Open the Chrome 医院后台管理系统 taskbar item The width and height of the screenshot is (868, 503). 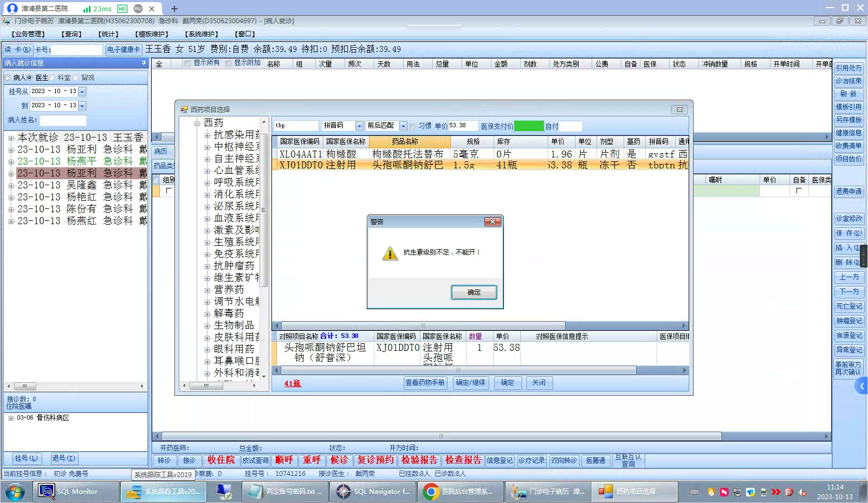[460, 492]
